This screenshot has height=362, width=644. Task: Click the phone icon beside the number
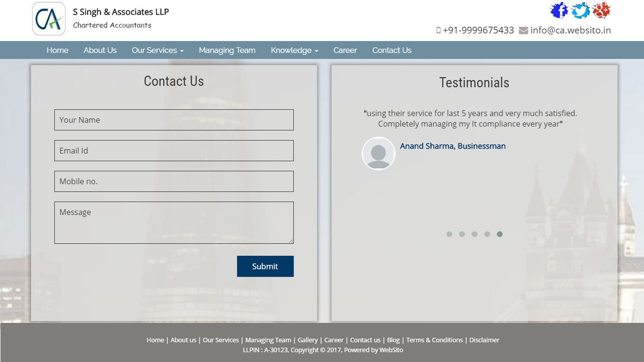438,30
